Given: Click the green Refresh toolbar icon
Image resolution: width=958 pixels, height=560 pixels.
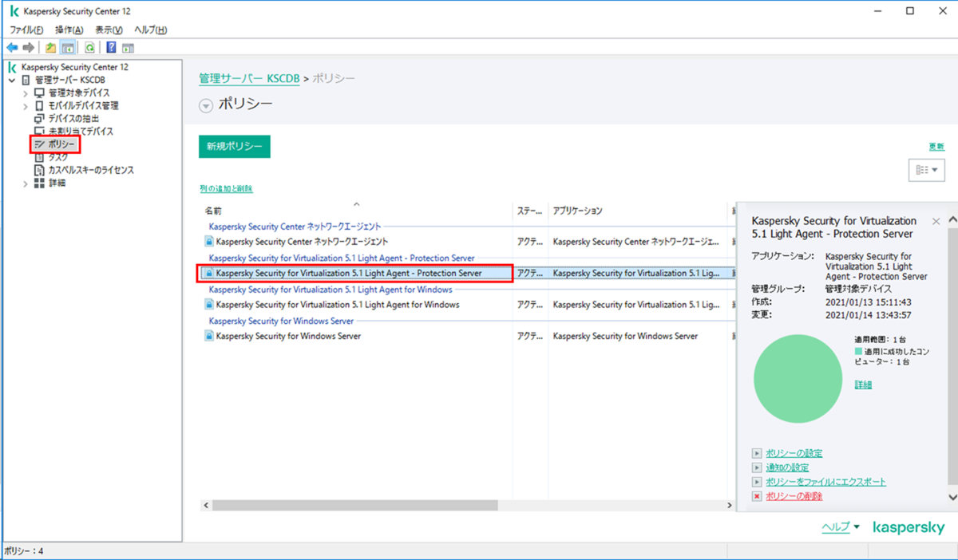Looking at the screenshot, I should coord(89,47).
